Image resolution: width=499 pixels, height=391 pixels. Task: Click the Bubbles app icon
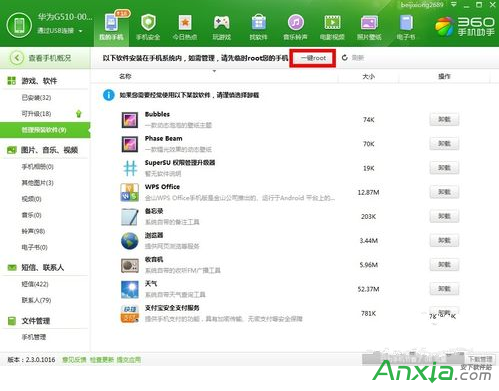(130, 120)
